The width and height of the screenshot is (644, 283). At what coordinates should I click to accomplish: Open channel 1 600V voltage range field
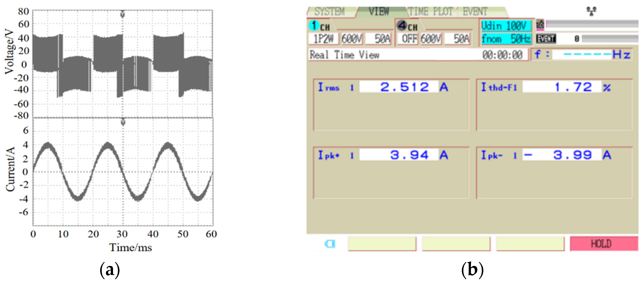[x=351, y=39]
